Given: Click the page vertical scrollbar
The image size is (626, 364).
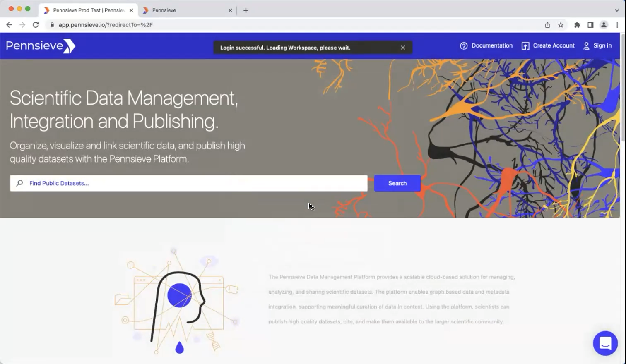Looking at the screenshot, I should click(623, 88).
